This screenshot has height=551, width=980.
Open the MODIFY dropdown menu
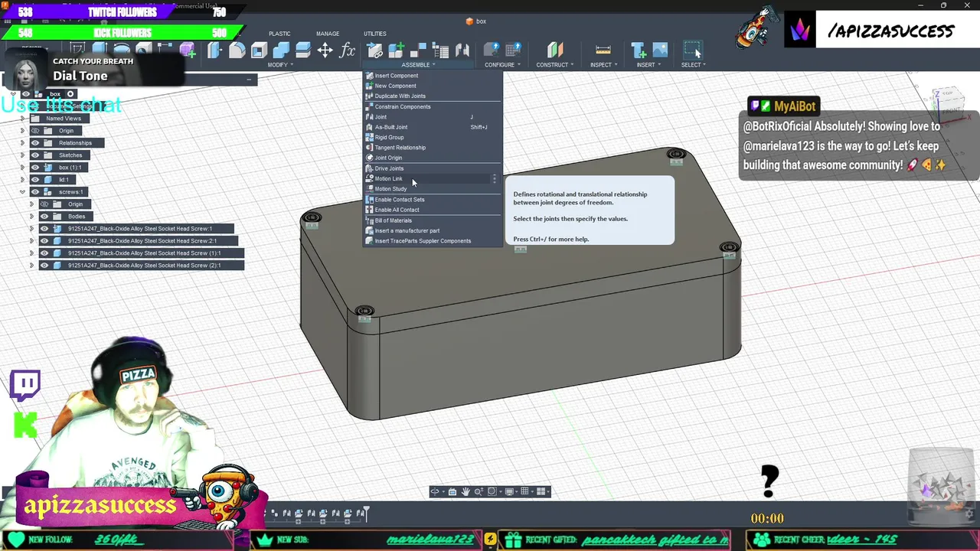[280, 65]
